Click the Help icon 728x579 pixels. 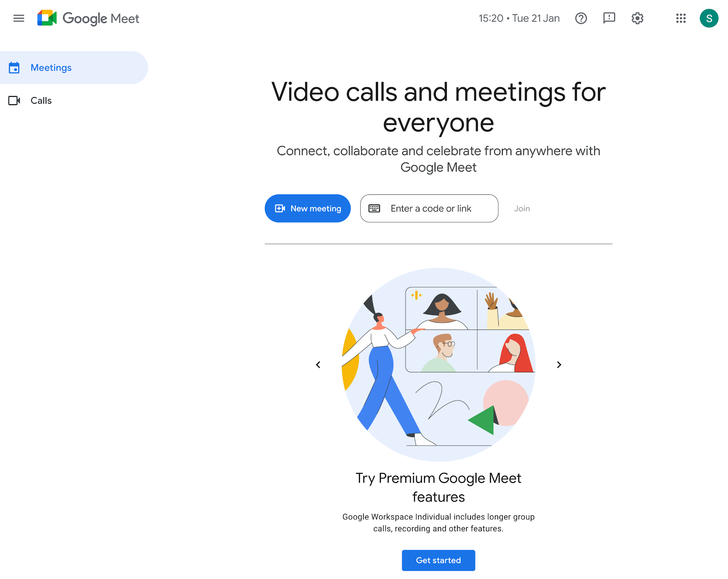[581, 18]
